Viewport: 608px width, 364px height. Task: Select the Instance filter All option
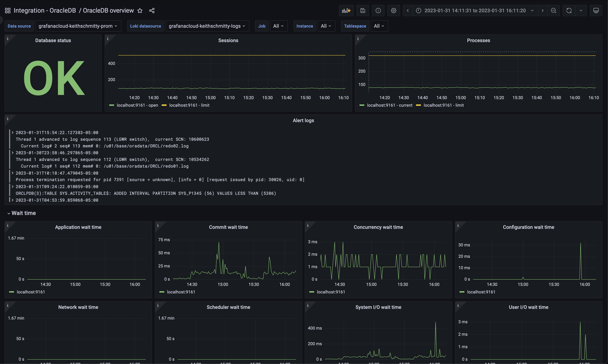click(325, 26)
